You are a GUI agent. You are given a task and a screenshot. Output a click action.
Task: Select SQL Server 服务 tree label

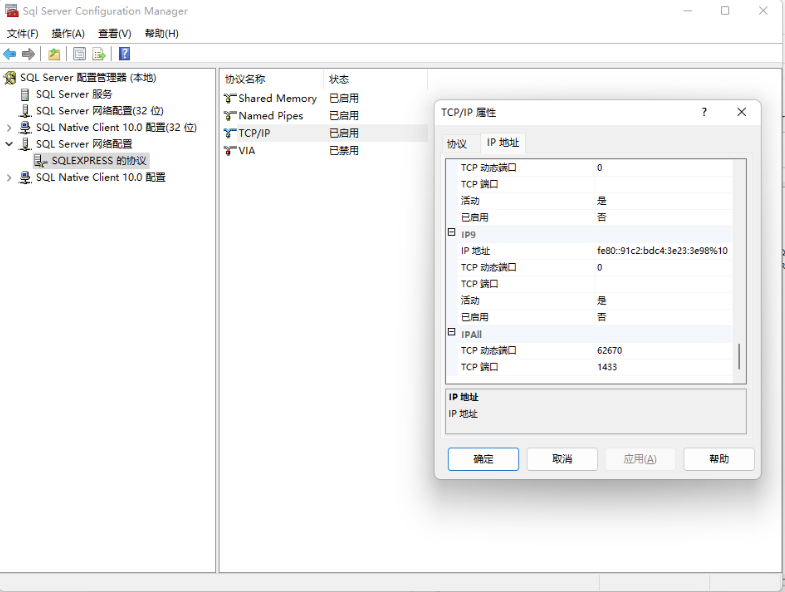click(x=74, y=94)
